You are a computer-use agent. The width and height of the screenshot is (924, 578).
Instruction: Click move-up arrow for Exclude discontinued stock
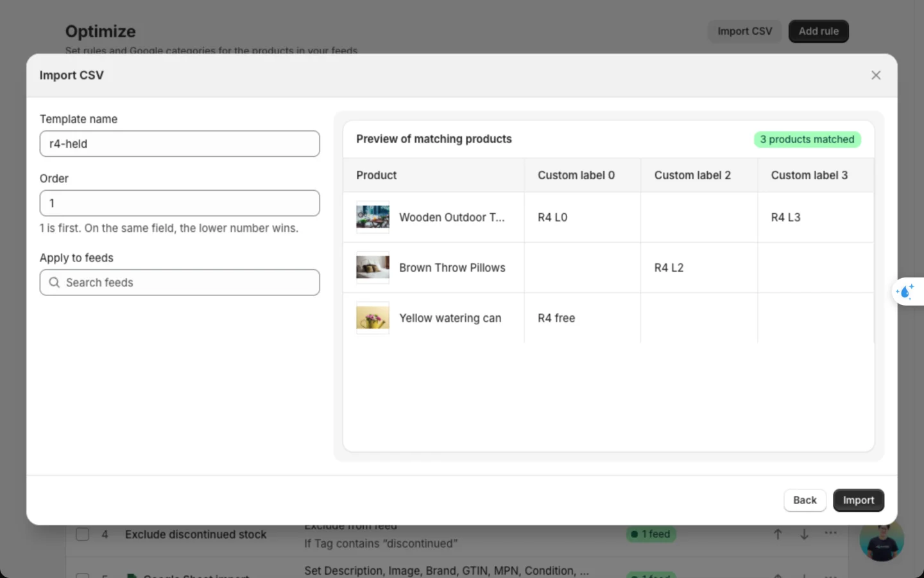click(778, 534)
